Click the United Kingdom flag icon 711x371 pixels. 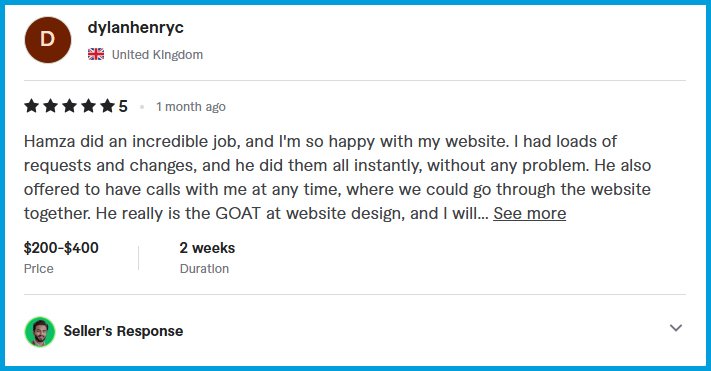click(96, 54)
